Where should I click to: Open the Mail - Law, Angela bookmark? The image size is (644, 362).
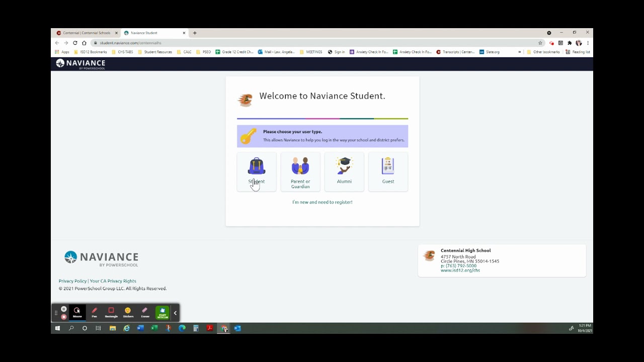276,52
